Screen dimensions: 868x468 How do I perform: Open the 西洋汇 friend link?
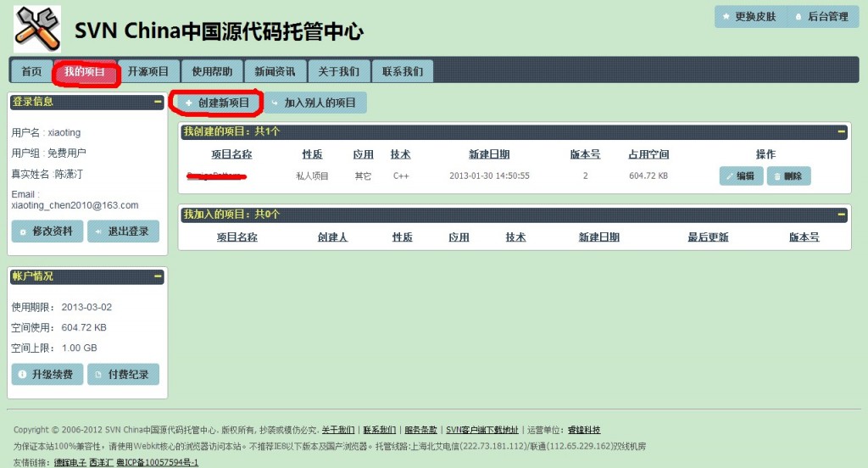click(x=102, y=462)
